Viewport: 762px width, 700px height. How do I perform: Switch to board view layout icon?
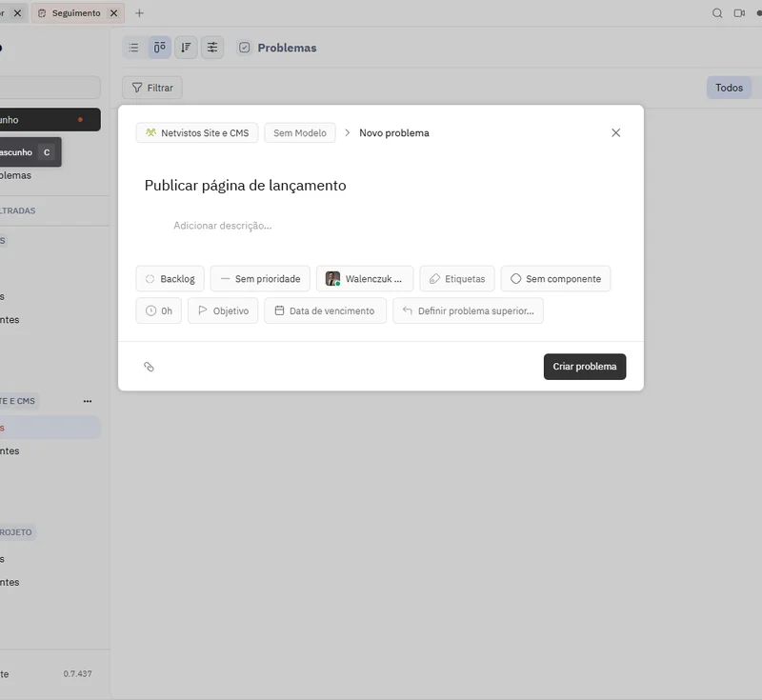click(159, 48)
